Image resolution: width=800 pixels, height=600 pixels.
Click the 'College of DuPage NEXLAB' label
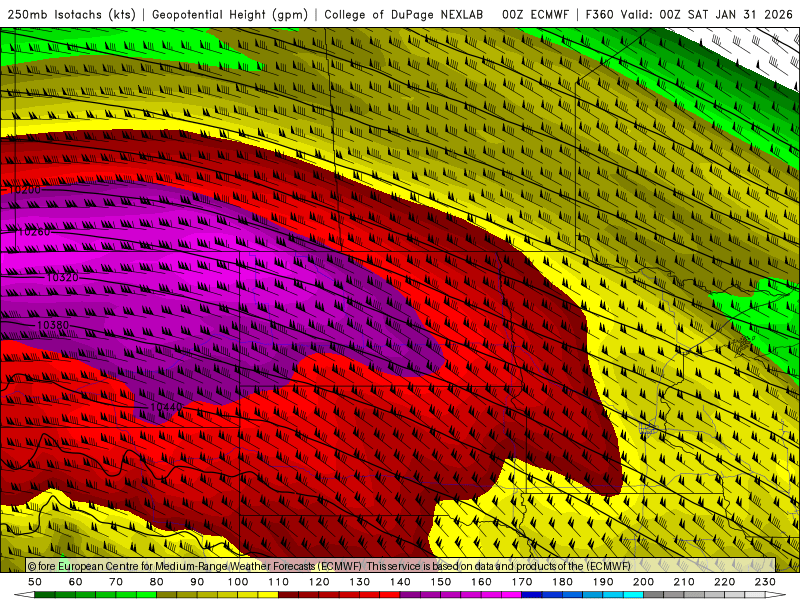(x=404, y=14)
